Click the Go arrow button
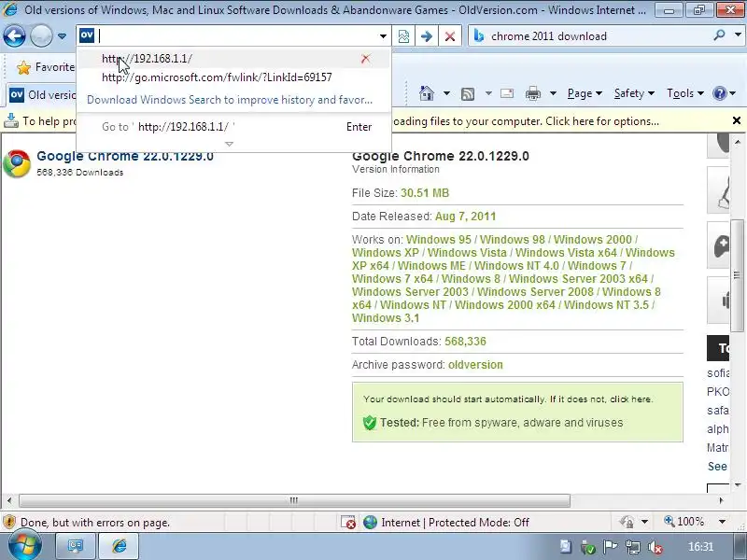 [427, 36]
